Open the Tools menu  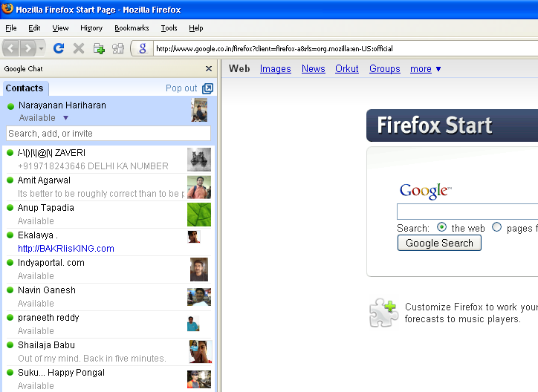point(169,28)
